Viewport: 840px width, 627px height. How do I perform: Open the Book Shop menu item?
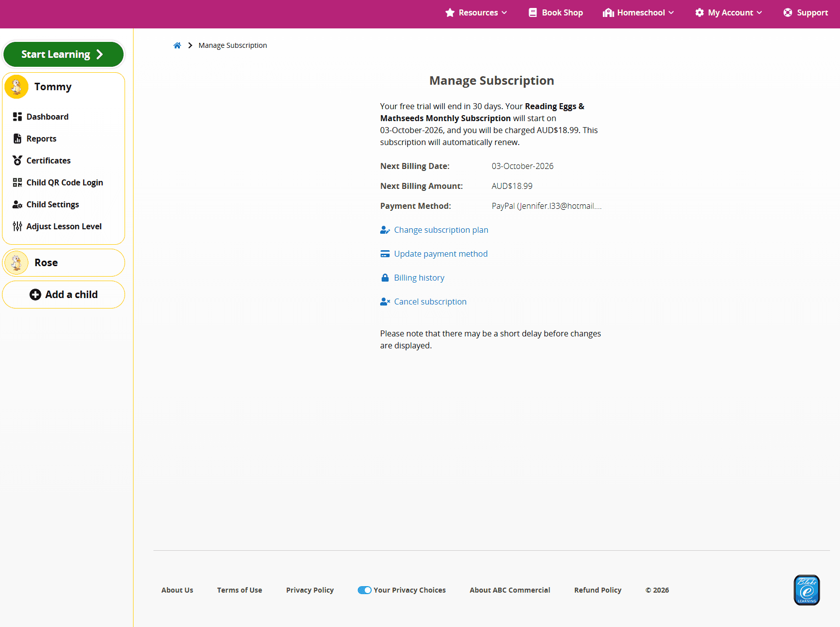coord(556,12)
